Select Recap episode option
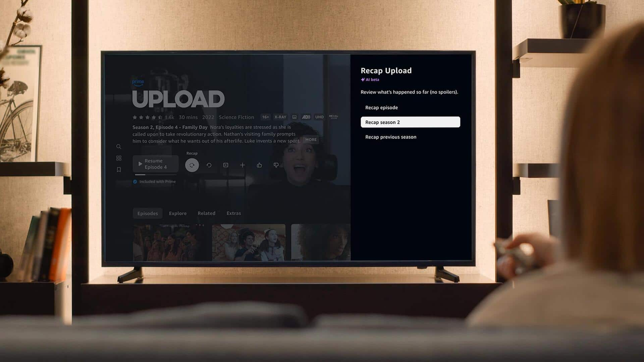Image resolution: width=644 pixels, height=362 pixels. (381, 107)
